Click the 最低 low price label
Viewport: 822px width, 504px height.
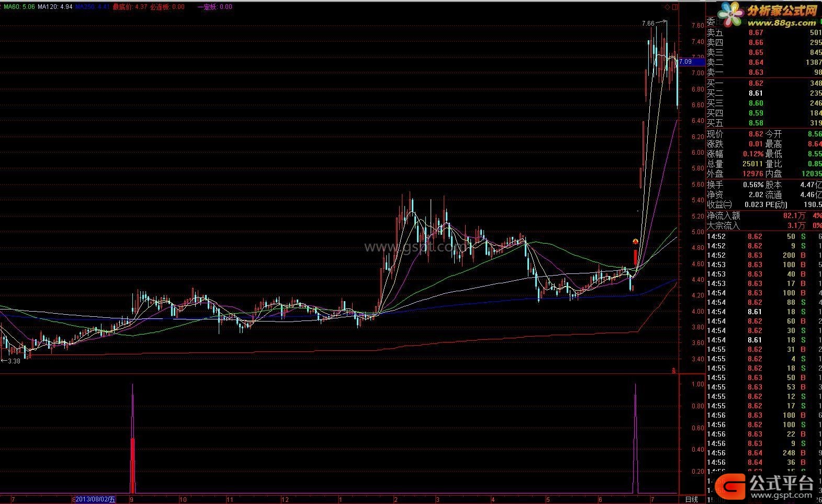[773, 154]
